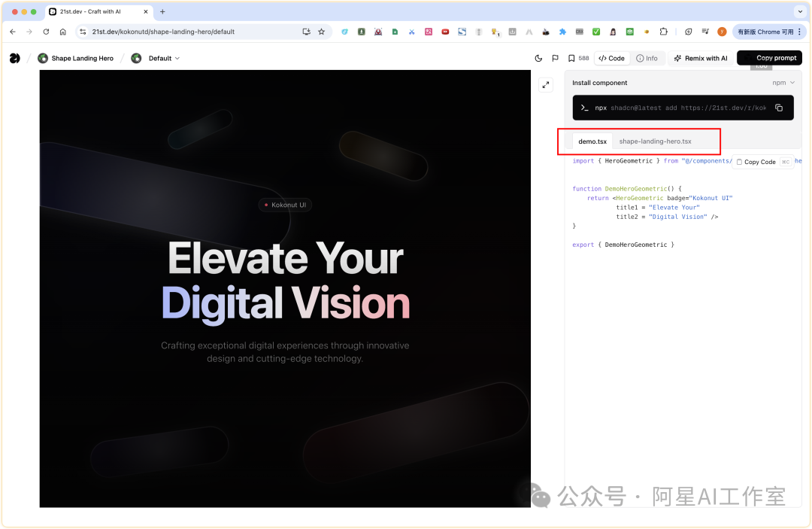Star this page as a bookmark
This screenshot has width=812, height=529.
pos(322,32)
